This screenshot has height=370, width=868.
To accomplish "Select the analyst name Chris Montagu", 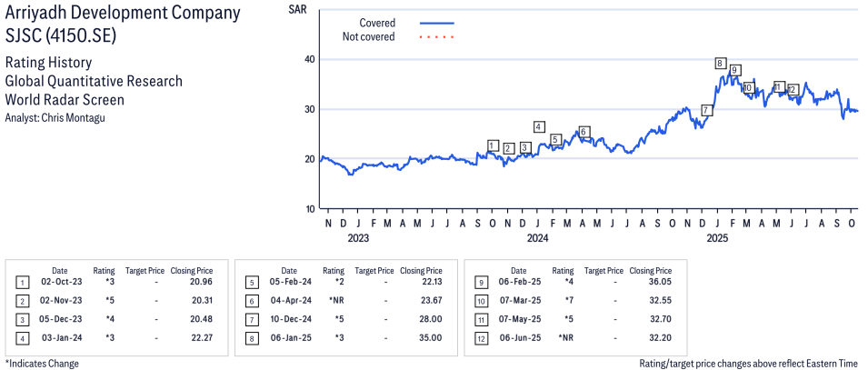I will [x=72, y=118].
